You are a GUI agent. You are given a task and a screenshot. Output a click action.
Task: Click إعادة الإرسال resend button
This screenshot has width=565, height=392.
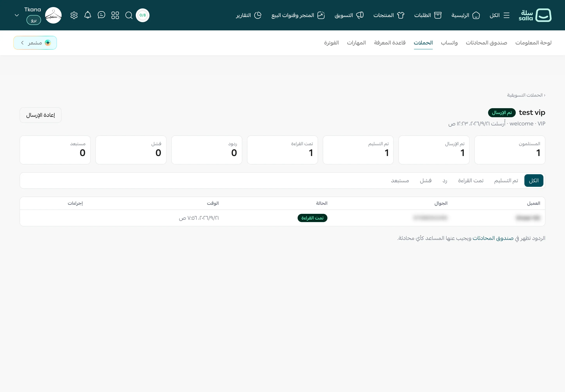tap(41, 115)
